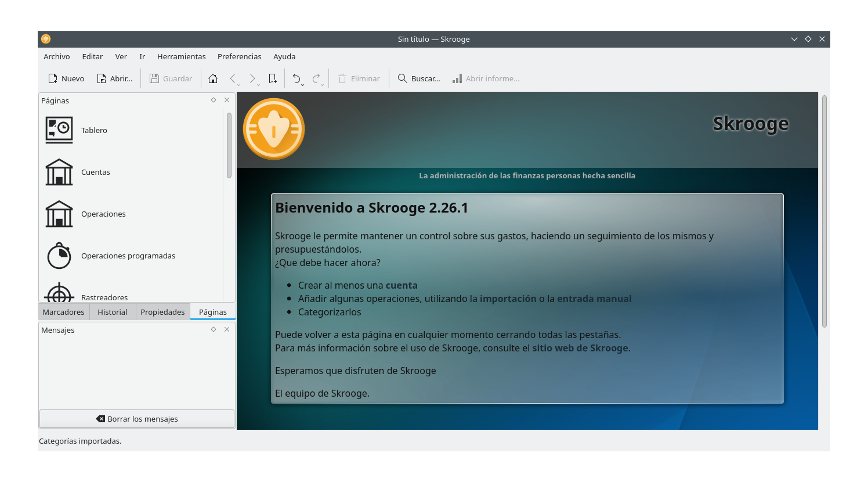Expand the forward history dropdown arrow
Image resolution: width=868 pixels, height=496 pixels.
click(x=258, y=85)
